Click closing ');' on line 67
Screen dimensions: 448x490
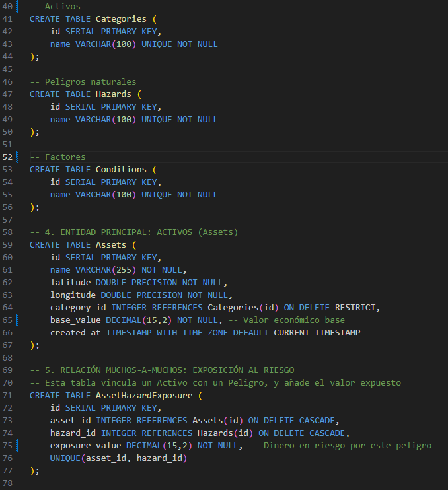[35, 345]
